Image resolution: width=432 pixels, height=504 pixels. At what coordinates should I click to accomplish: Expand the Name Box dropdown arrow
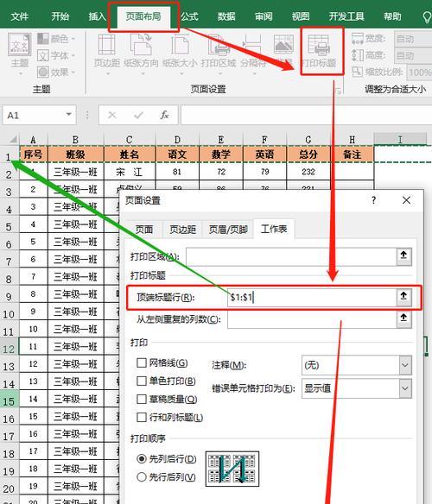[x=68, y=115]
